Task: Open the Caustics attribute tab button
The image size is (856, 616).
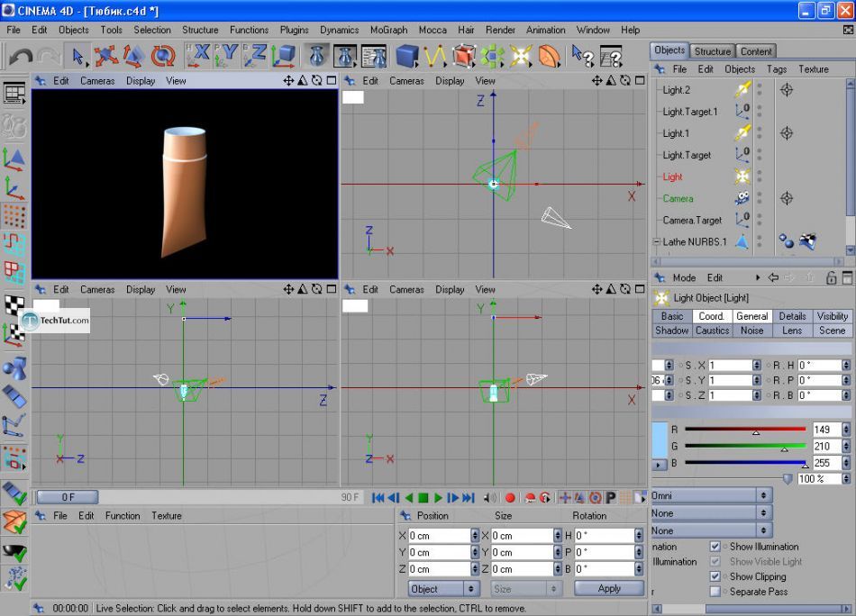Action: [x=712, y=331]
